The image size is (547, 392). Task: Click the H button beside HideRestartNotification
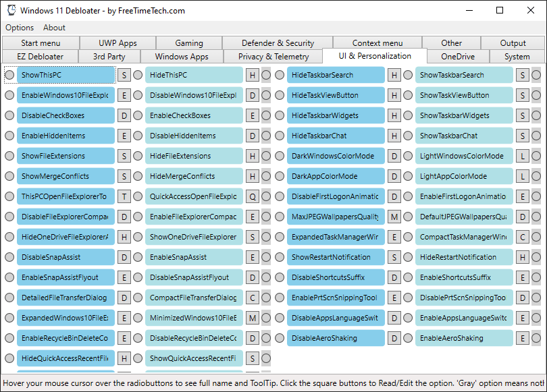(523, 257)
